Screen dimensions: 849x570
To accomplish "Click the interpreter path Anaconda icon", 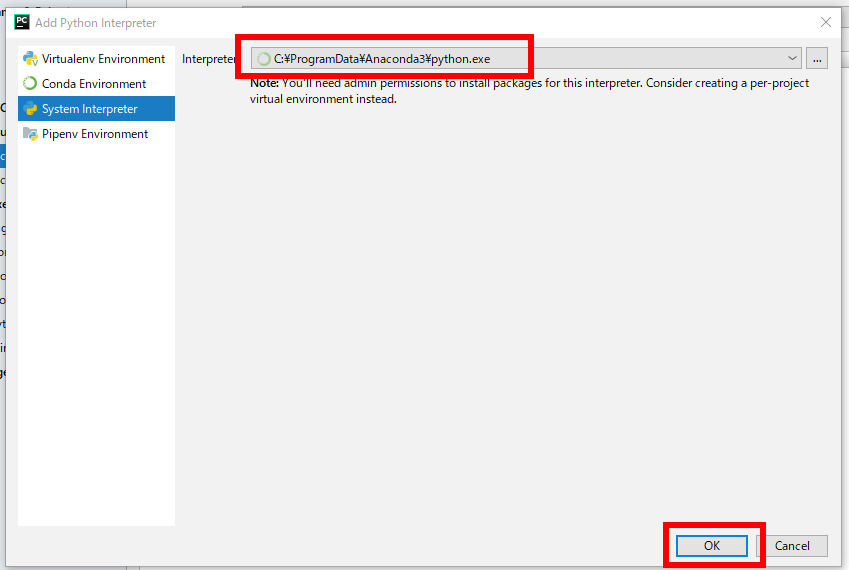I will click(263, 58).
